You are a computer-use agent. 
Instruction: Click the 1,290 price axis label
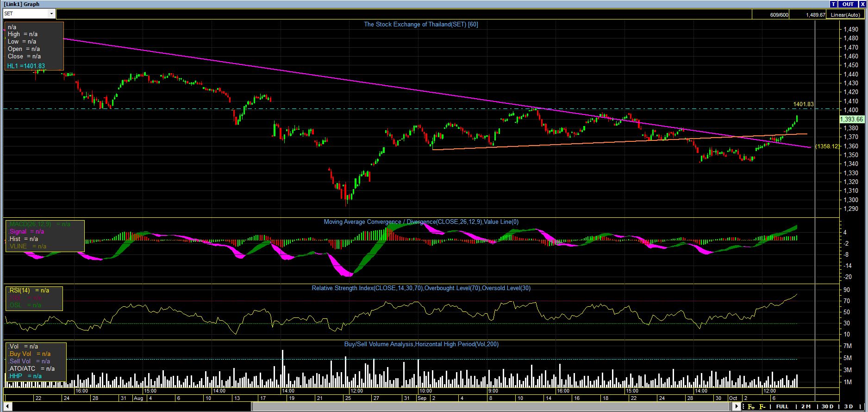850,209
